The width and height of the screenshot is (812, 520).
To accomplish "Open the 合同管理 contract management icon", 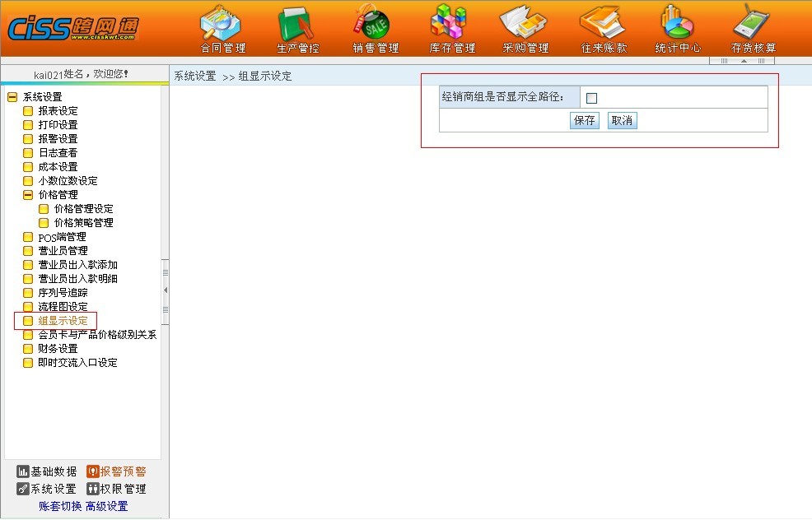I will coord(223,27).
